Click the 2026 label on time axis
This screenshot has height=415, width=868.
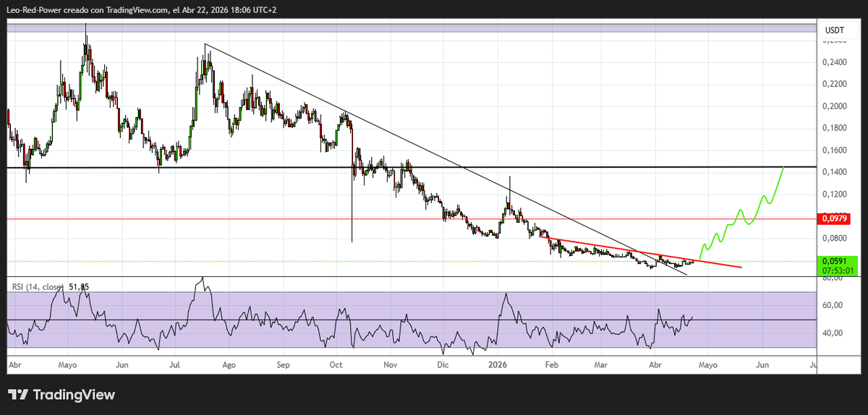click(x=497, y=366)
